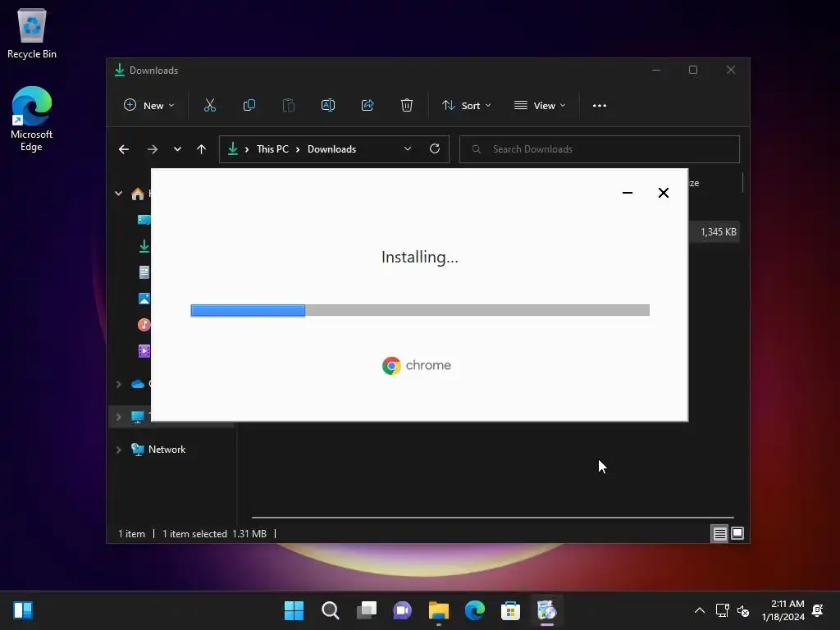This screenshot has width=840, height=630.
Task: Show hidden system tray icons
Action: [x=699, y=610]
